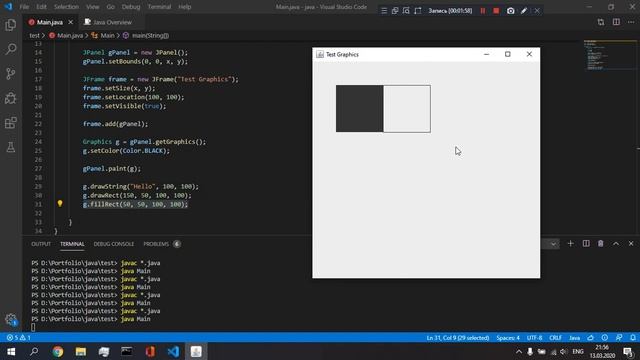This screenshot has width=640, height=360.
Task: Click the lightbulb code action on line 31
Action: [x=60, y=203]
